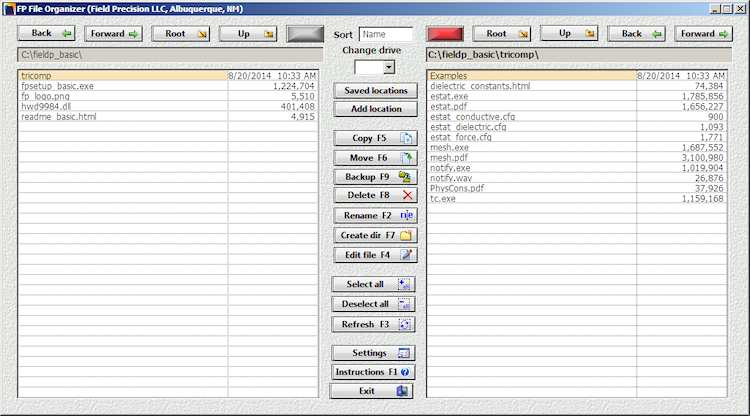Activate the red right panel indicator
The image size is (750, 416).
(441, 34)
